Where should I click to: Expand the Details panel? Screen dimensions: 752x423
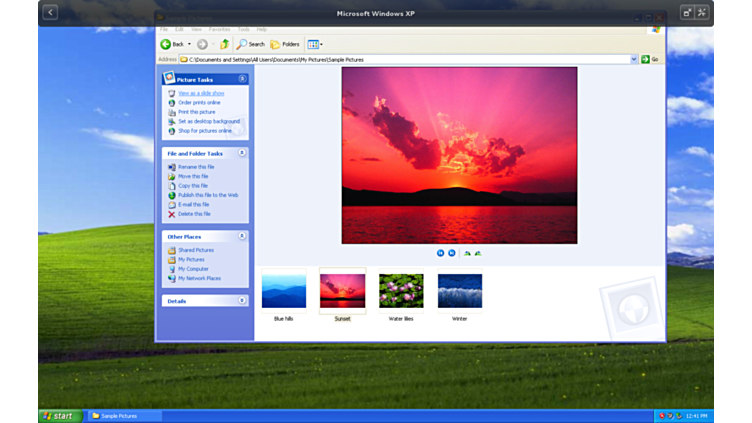tap(242, 300)
